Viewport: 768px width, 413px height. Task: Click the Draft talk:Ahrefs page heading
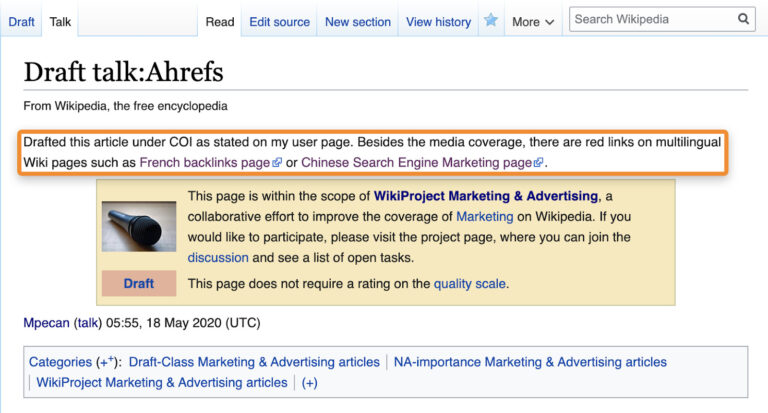[x=123, y=72]
